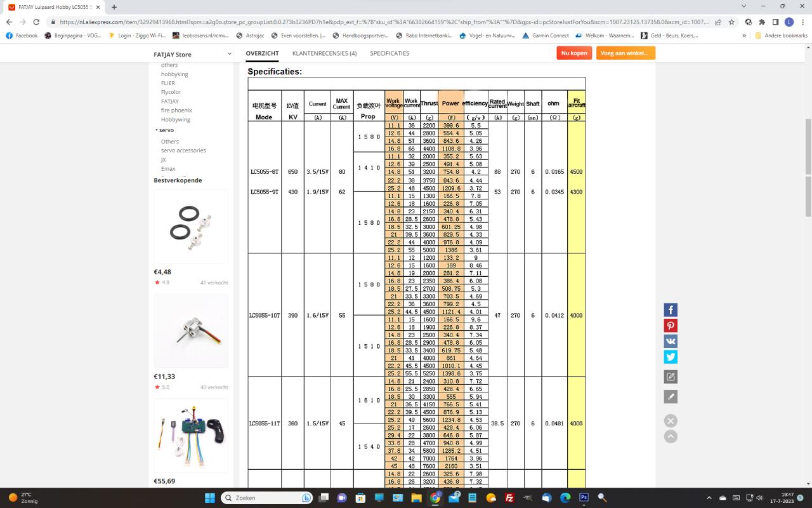
Task: Bookmark this page with the star
Action: tap(731, 22)
